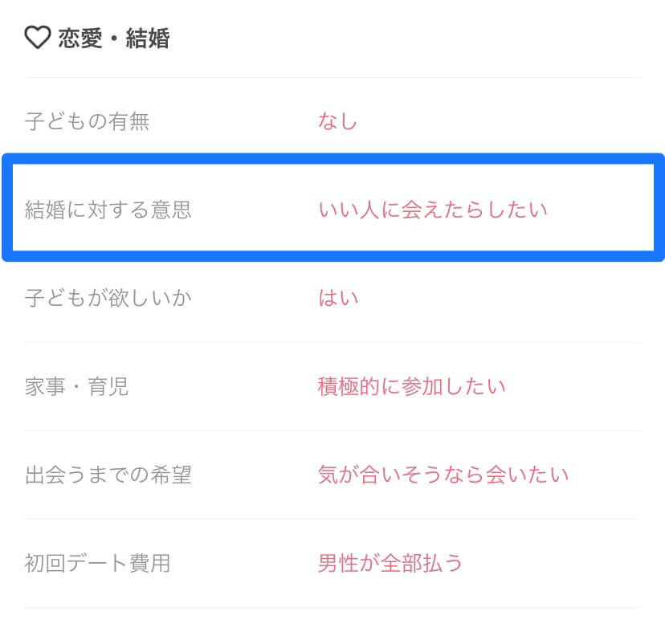Screen dimensions: 665x644
Task: Select the 家事・育児 label
Action: coord(76,386)
